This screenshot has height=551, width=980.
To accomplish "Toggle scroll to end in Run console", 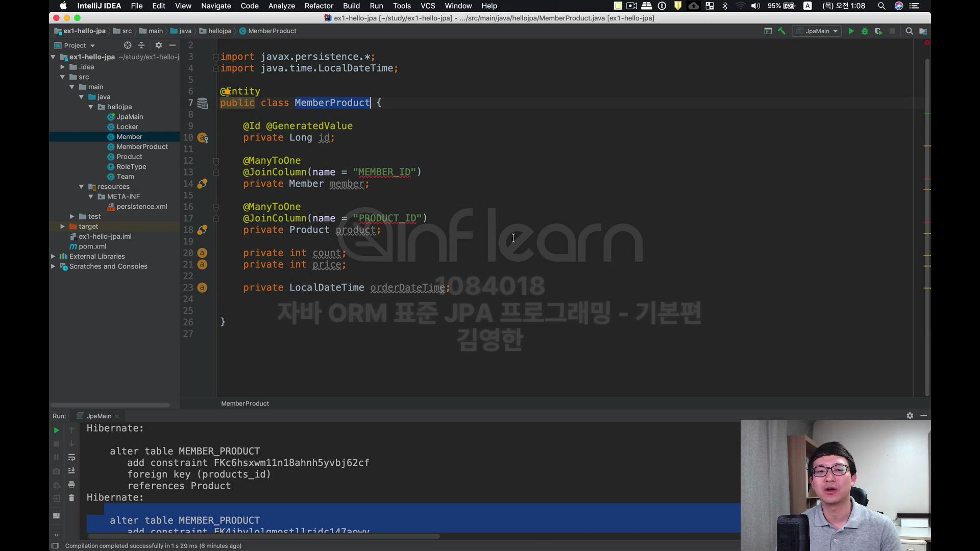I will click(x=71, y=470).
